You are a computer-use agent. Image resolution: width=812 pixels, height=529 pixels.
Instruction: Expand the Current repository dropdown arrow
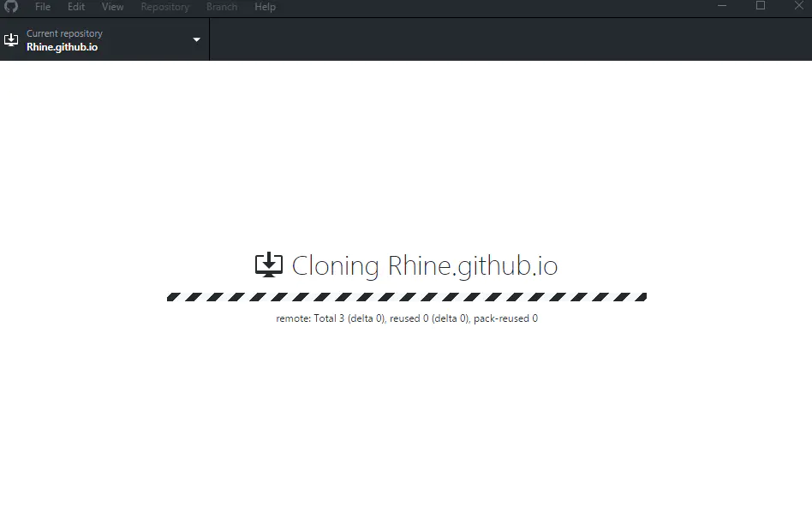point(196,40)
